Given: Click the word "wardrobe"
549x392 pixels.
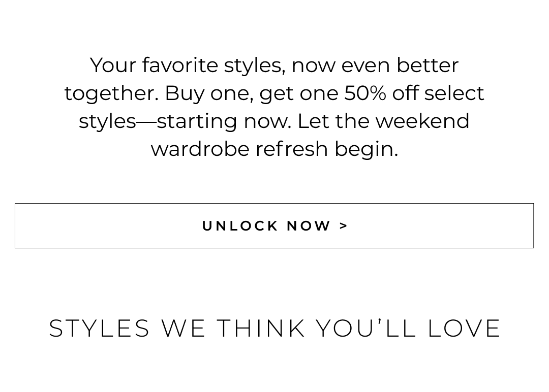Looking at the screenshot, I should [200, 149].
